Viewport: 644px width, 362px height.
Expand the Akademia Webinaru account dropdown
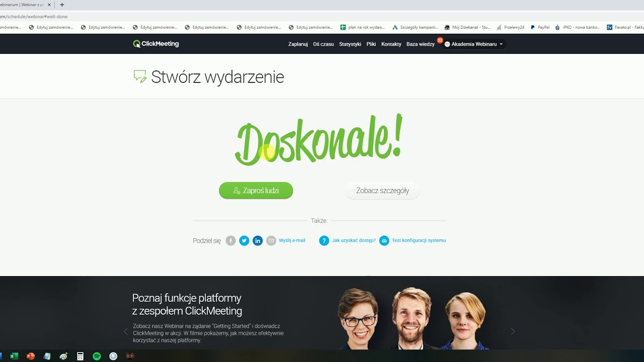[x=474, y=44]
